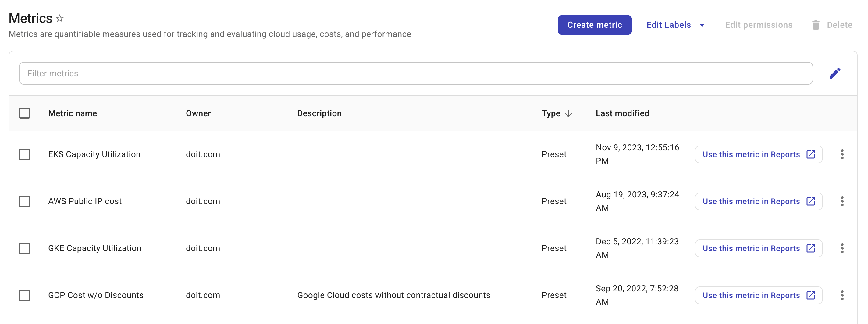
Task: Sort by the Last modified column header
Action: [x=622, y=113]
